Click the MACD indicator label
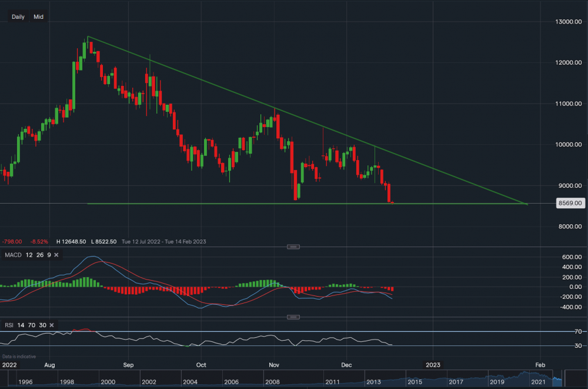This screenshot has width=588, height=389. [12, 255]
